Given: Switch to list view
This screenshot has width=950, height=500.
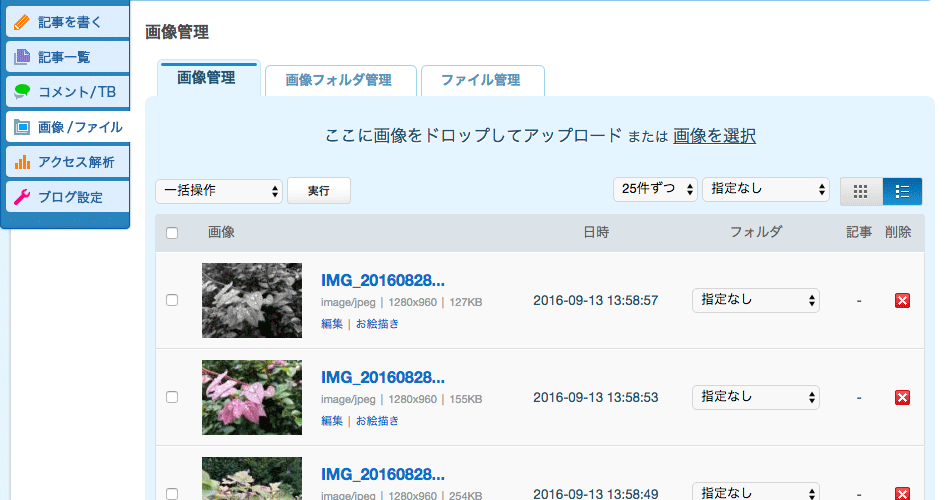Looking at the screenshot, I should 902,192.
